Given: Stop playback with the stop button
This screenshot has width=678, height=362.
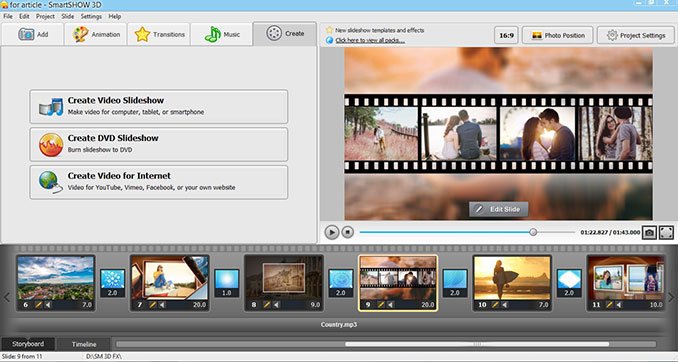Looking at the screenshot, I should (348, 232).
